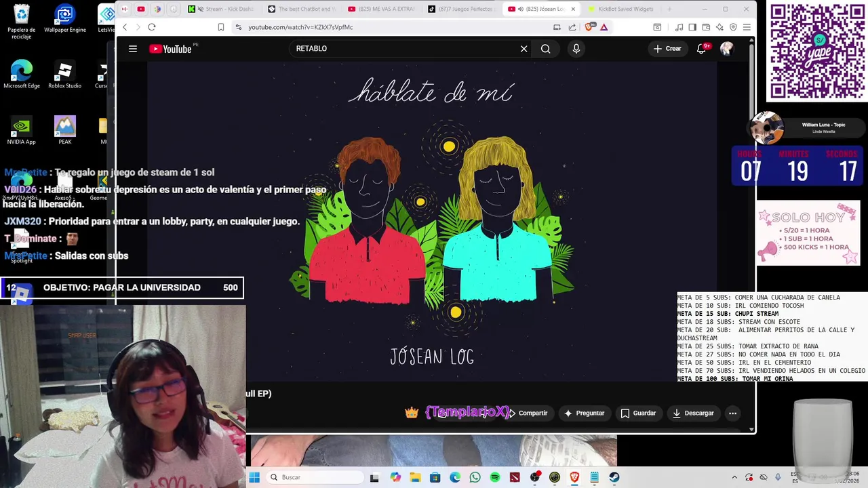Open the YouTube account avatar menu
Viewport: 868px width, 488px height.
pos(726,49)
